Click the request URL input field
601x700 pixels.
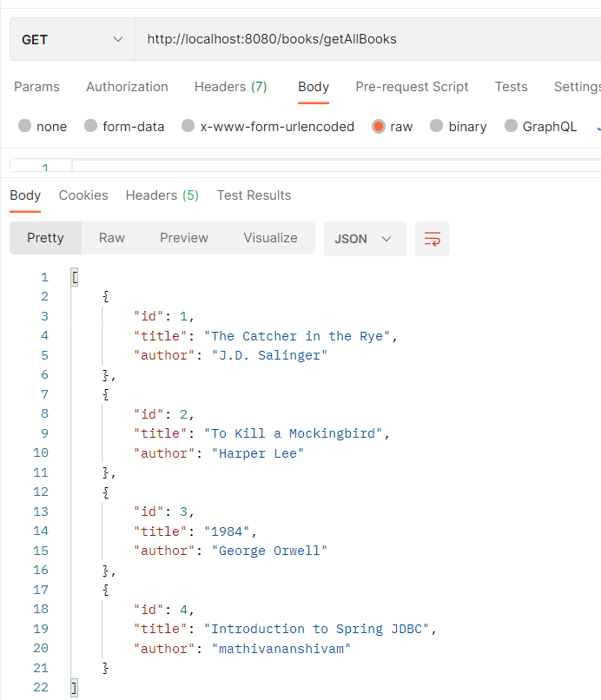click(365, 39)
